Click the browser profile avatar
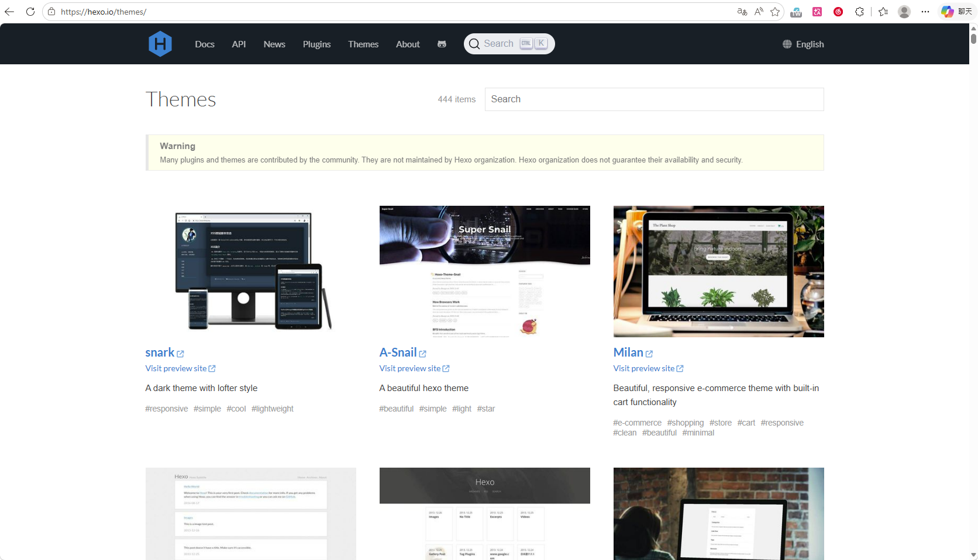This screenshot has height=560, width=978. point(904,12)
